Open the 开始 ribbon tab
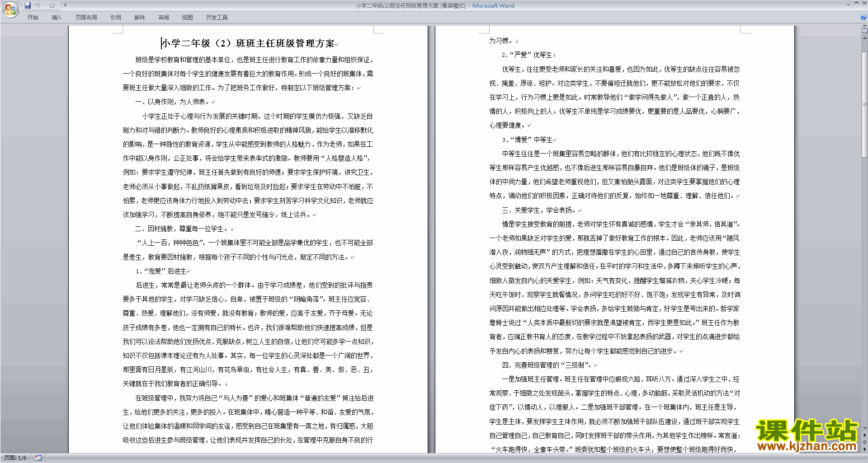 tap(33, 18)
